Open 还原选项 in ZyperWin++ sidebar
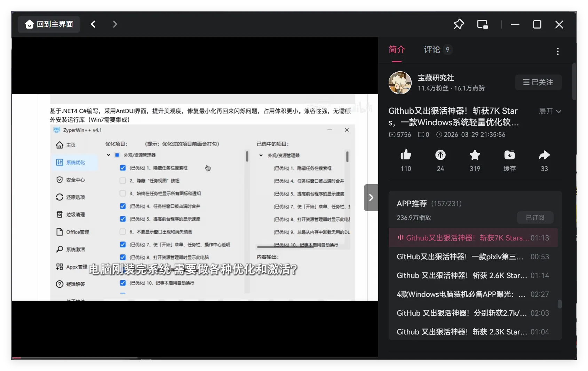 (x=71, y=197)
